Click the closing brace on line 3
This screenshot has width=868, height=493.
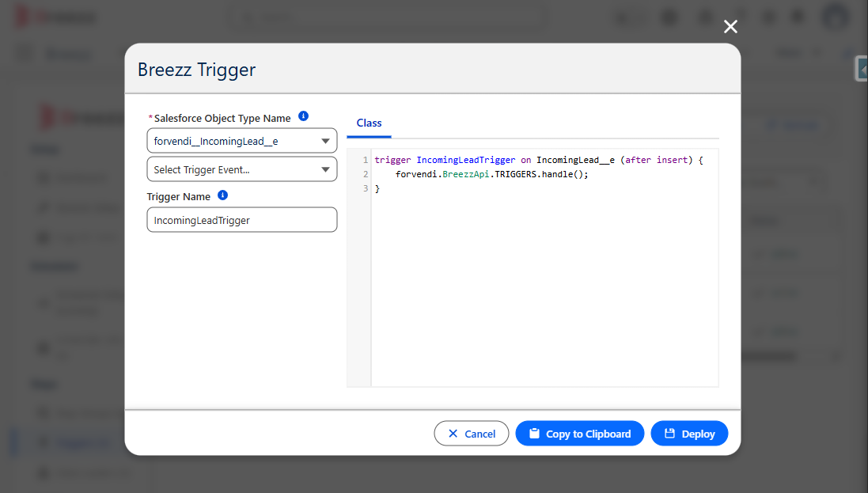click(377, 189)
